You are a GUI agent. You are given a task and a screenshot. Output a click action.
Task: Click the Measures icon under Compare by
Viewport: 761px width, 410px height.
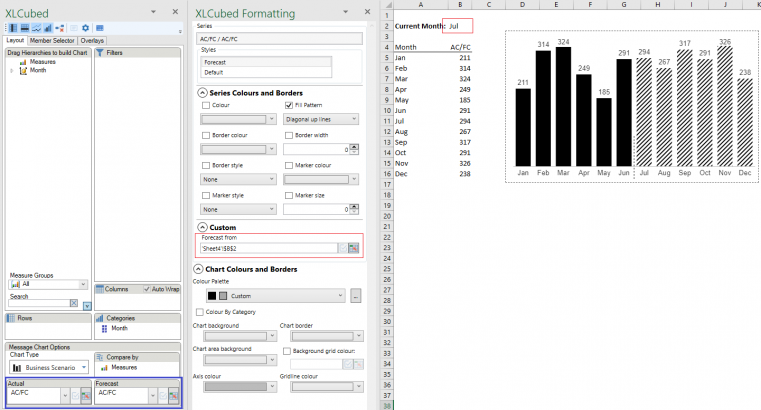pyautogui.click(x=104, y=368)
